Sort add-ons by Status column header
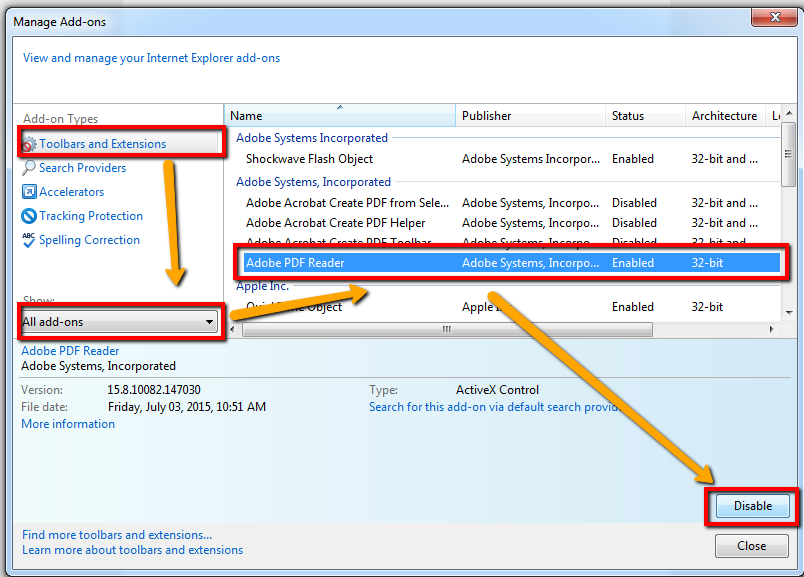This screenshot has height=577, width=804. click(x=645, y=116)
